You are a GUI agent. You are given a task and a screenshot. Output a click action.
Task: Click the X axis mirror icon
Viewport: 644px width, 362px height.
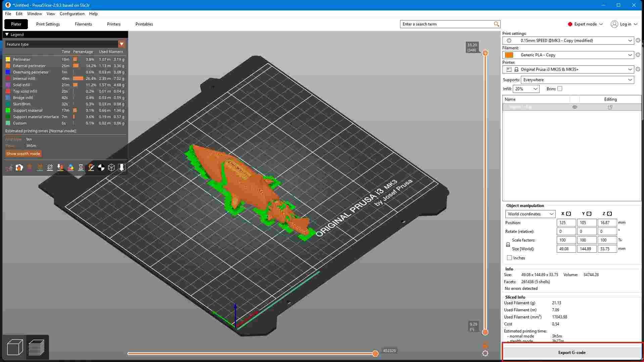[x=568, y=214]
